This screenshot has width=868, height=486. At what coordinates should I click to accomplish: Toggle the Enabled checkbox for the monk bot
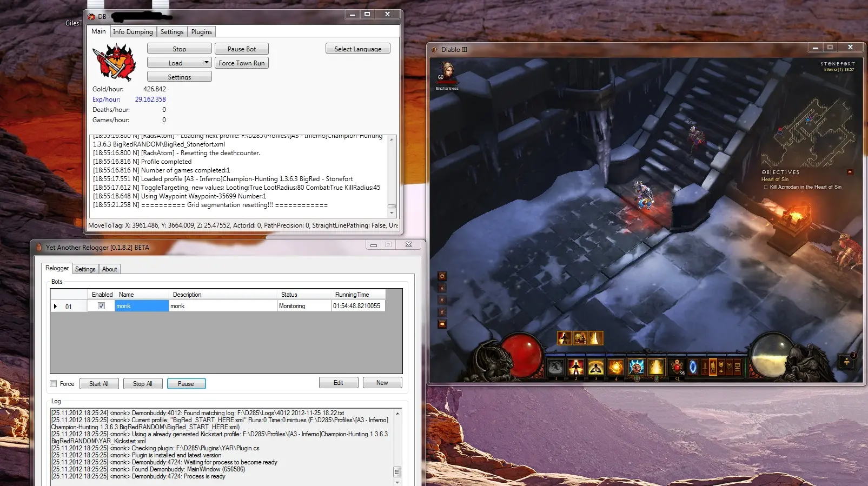(x=101, y=306)
